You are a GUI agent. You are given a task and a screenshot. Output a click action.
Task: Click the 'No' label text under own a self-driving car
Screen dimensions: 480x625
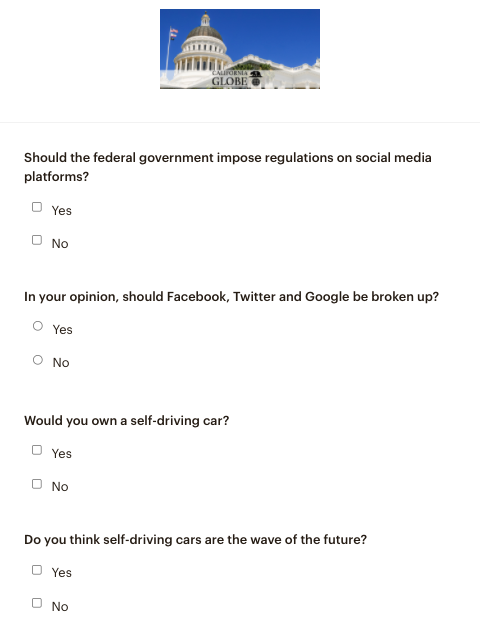point(60,487)
